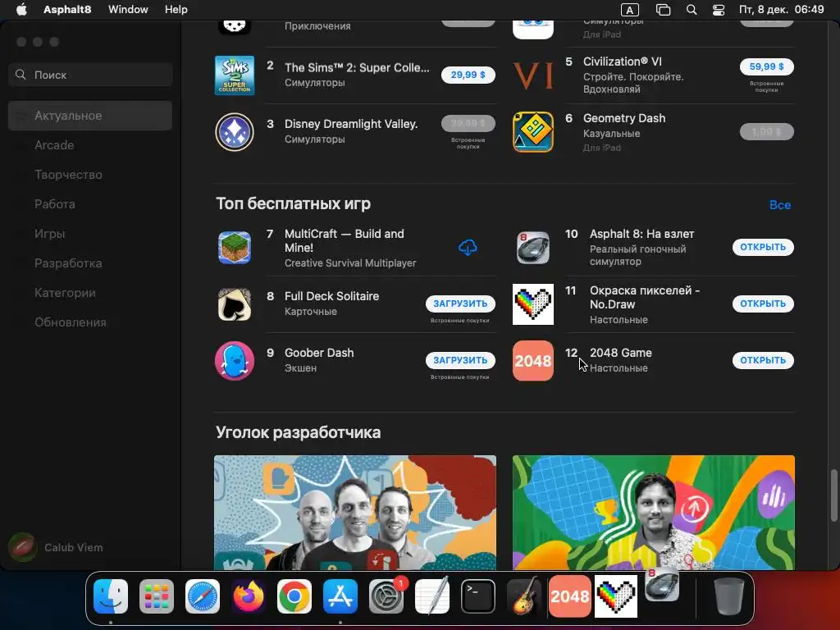Open System Settings from the Dock
840x630 pixels.
[x=386, y=596]
